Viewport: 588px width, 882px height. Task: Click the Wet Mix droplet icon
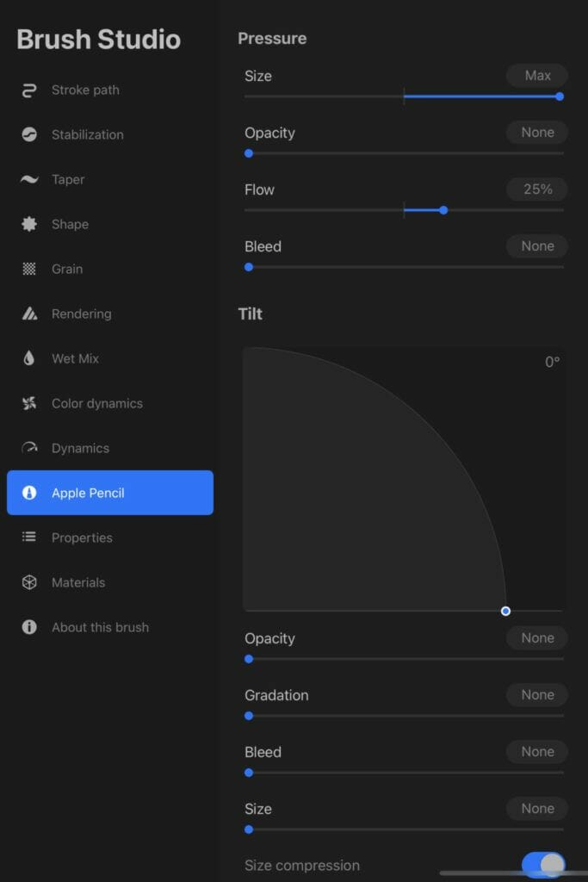click(x=29, y=358)
